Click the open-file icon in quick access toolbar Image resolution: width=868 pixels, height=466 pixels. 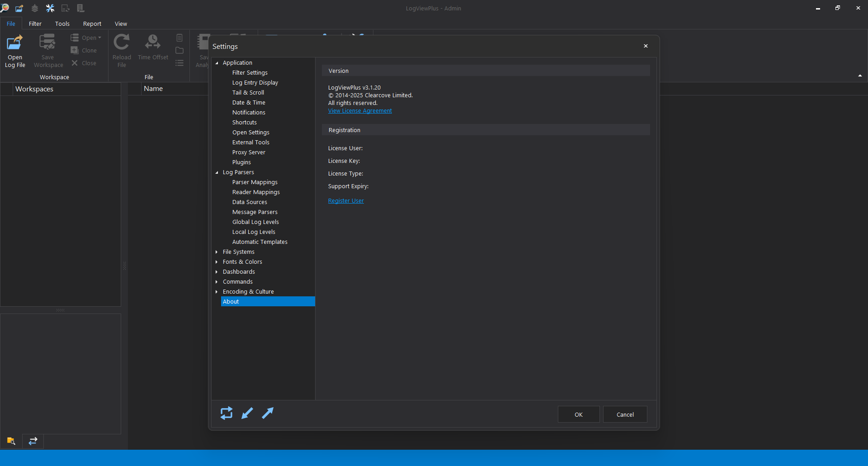pyautogui.click(x=19, y=8)
